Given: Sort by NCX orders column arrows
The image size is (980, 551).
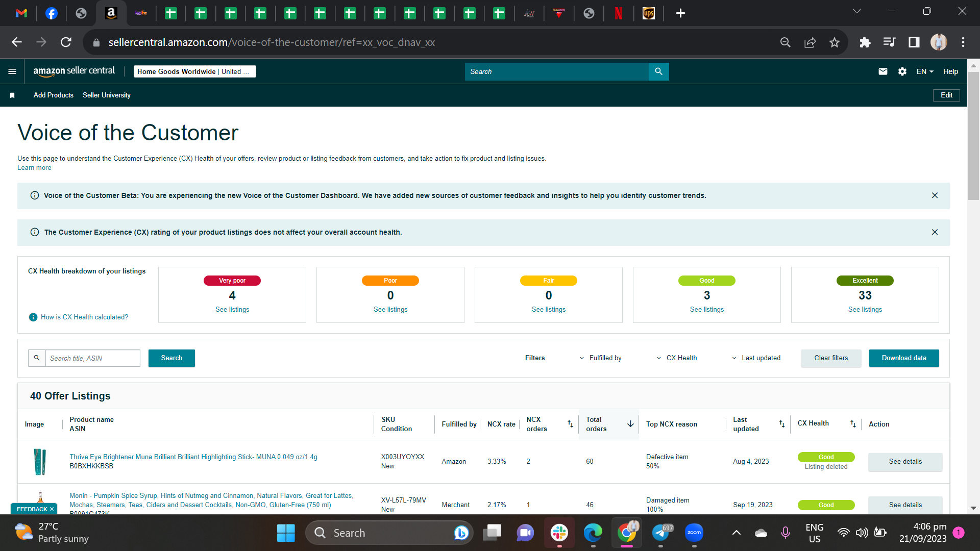Looking at the screenshot, I should coord(570,424).
